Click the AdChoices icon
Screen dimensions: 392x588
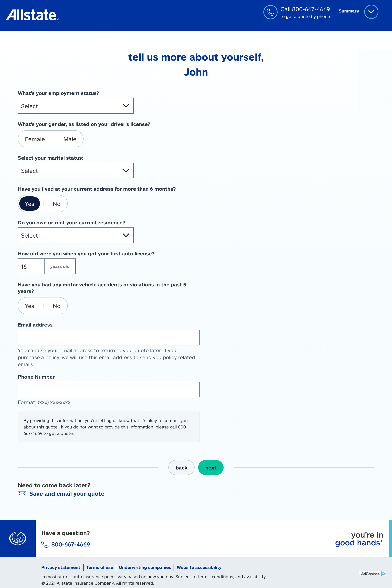[383, 574]
